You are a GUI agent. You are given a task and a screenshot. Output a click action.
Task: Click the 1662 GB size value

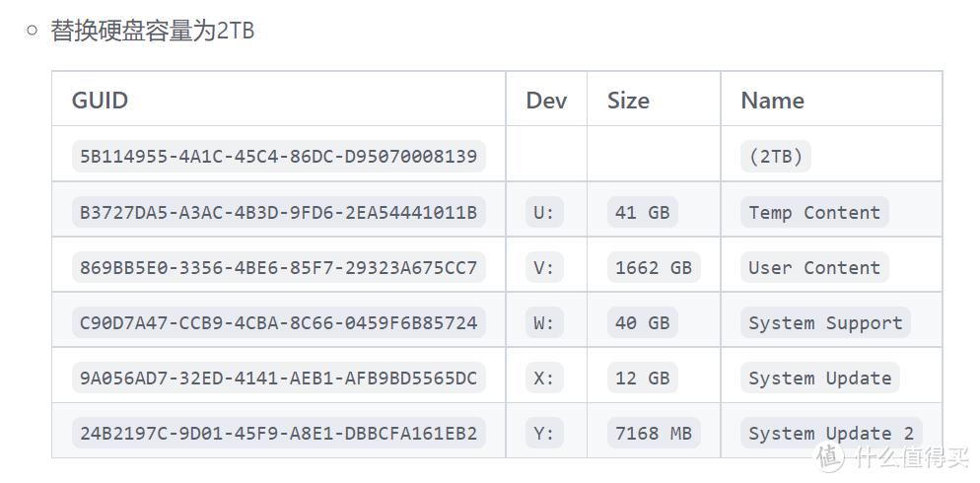coord(653,267)
